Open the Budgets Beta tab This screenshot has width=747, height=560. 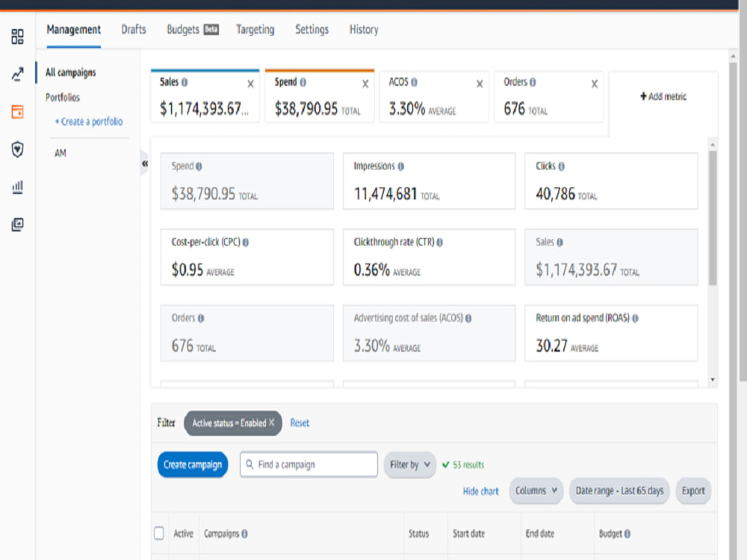tap(193, 30)
